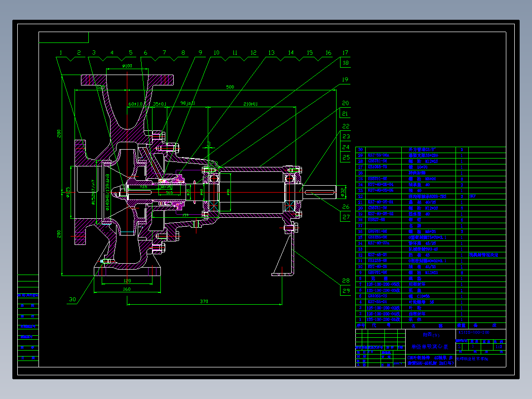The height and width of the screenshot is (399, 532).
Task: Click the parts list code 'KST-40-05-01'
Action: tap(380, 202)
